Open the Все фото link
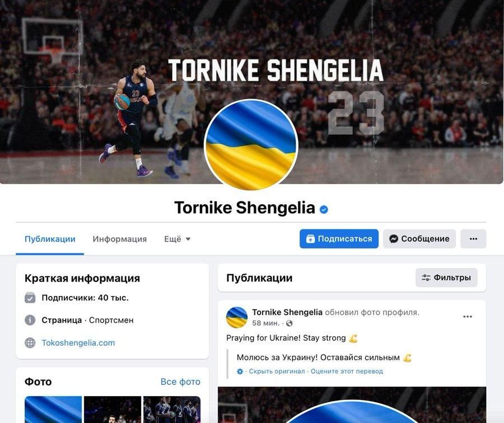 point(180,382)
